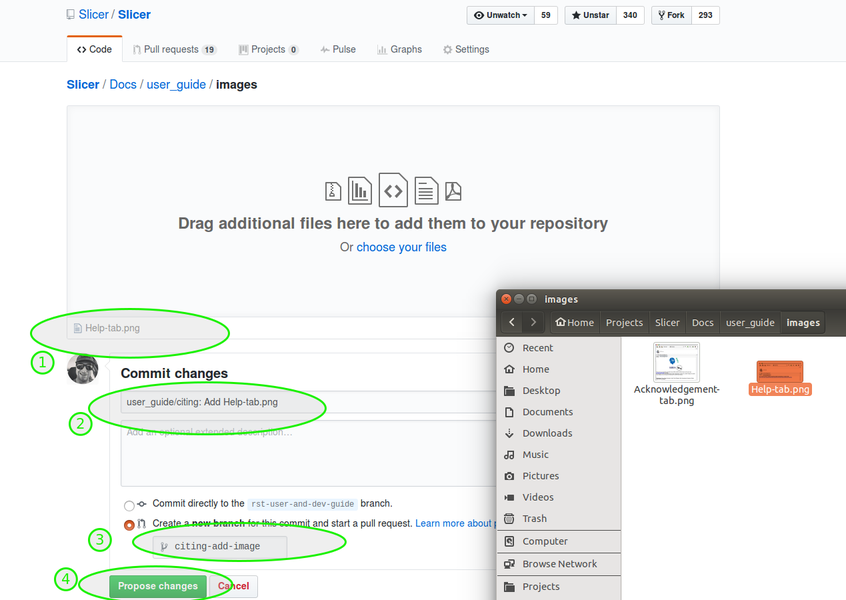Image resolution: width=846 pixels, height=600 pixels.
Task: Click user_guide in file manager path bar
Action: click(x=749, y=323)
